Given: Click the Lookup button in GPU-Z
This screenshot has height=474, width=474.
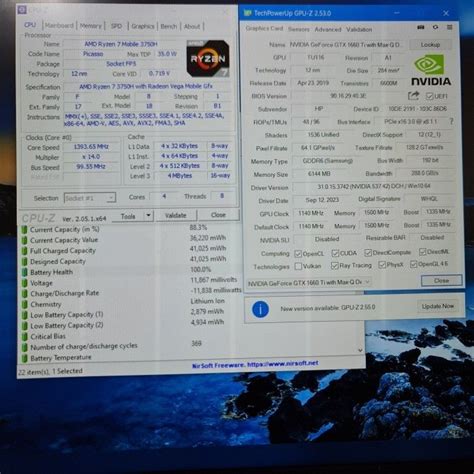Looking at the screenshot, I should point(430,45).
